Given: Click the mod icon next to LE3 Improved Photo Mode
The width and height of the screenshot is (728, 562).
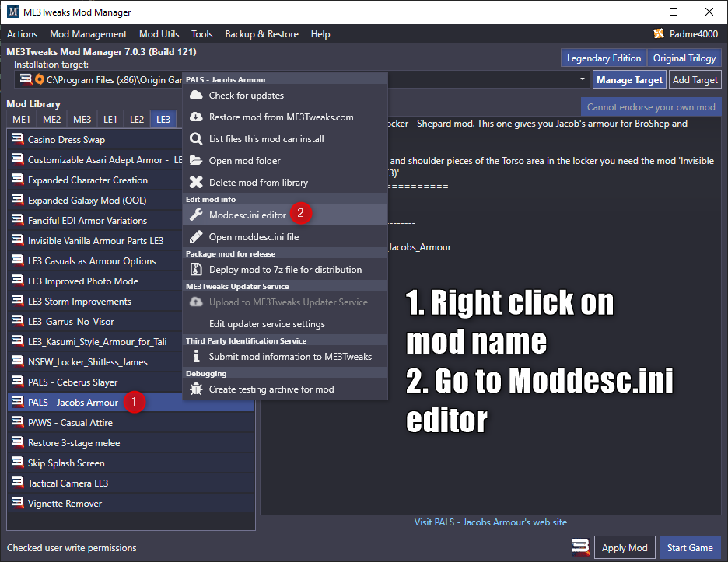Looking at the screenshot, I should pyautogui.click(x=18, y=281).
